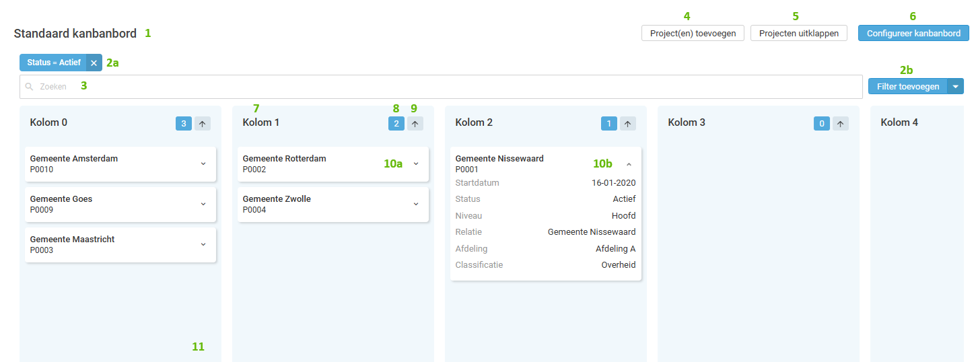Expand the Gemeente Amsterdam card
This screenshot has height=362, width=980.
(x=203, y=164)
